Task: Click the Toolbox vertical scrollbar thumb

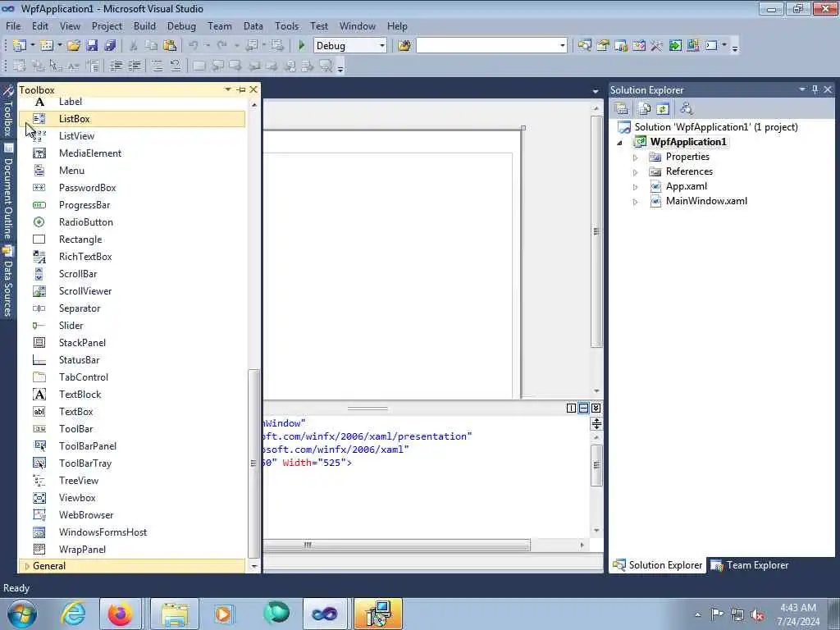Action: click(254, 463)
